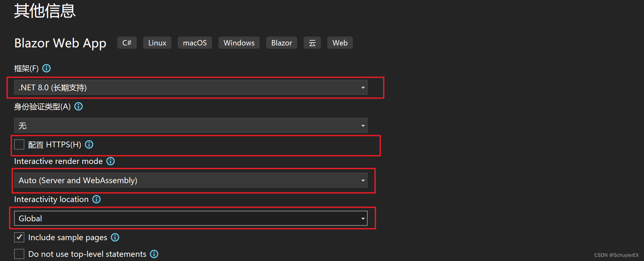This screenshot has width=644, height=261.
Task: Select the Blazor tag
Action: click(x=281, y=43)
